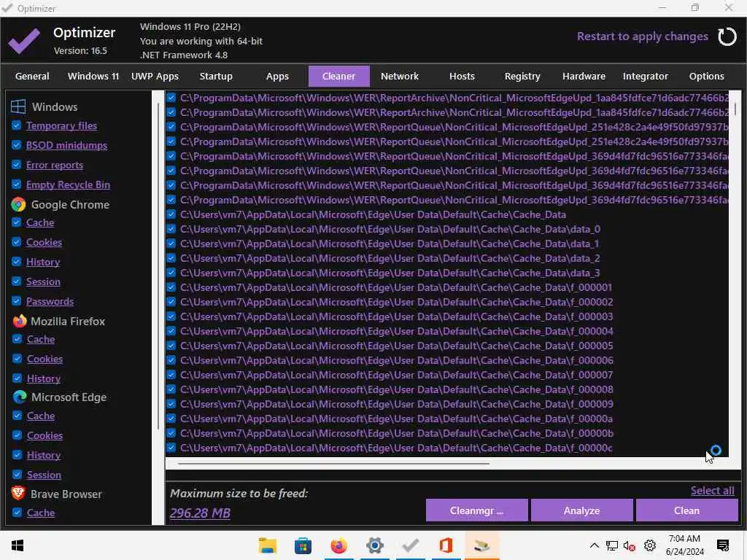Uncheck the f_000001 file checkbox
Image resolution: width=747 pixels, height=560 pixels.
171,287
